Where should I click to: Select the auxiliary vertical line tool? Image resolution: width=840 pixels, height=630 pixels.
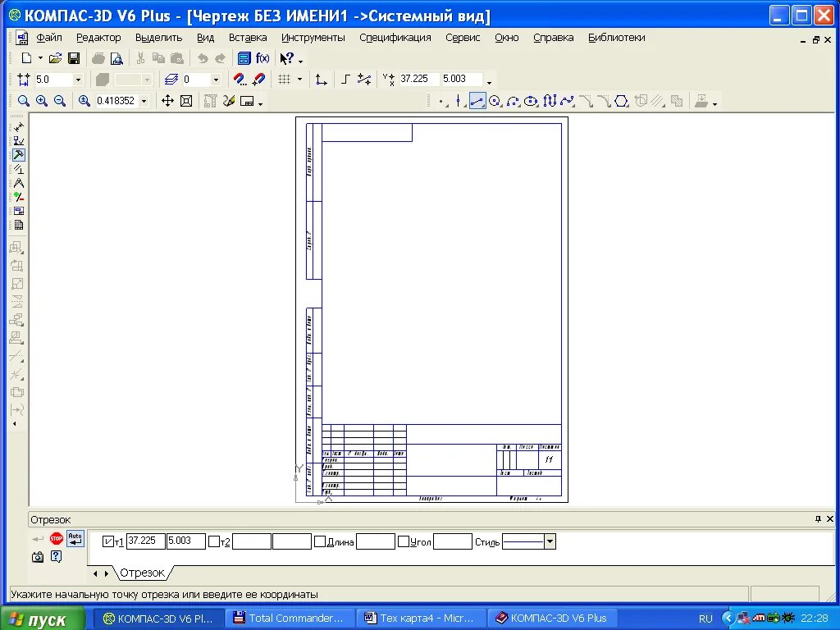tap(459, 101)
